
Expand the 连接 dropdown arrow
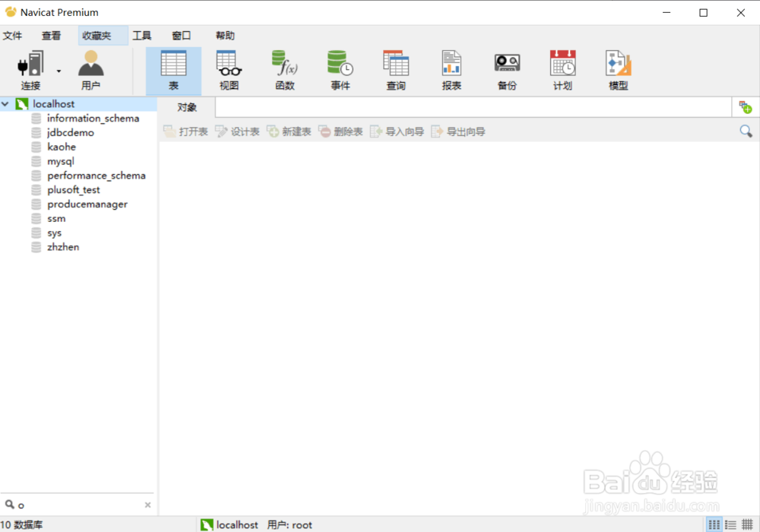(59, 71)
